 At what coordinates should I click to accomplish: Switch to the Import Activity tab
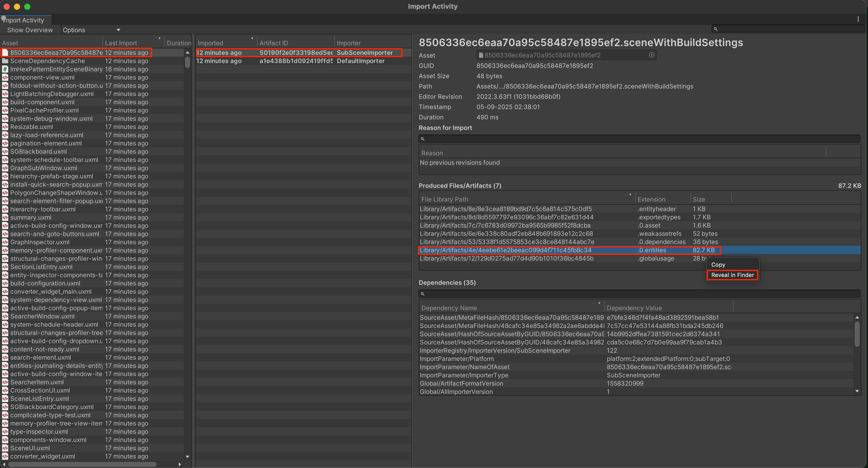[24, 20]
